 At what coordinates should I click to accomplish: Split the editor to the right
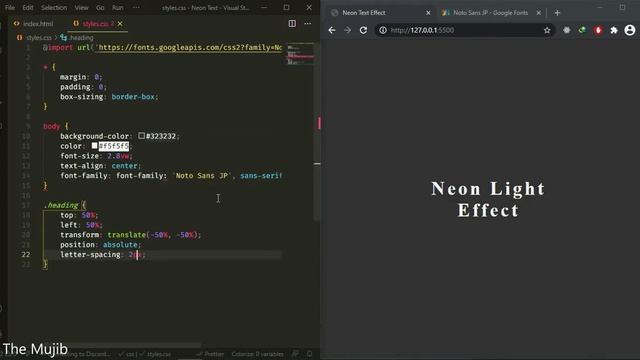[292, 24]
